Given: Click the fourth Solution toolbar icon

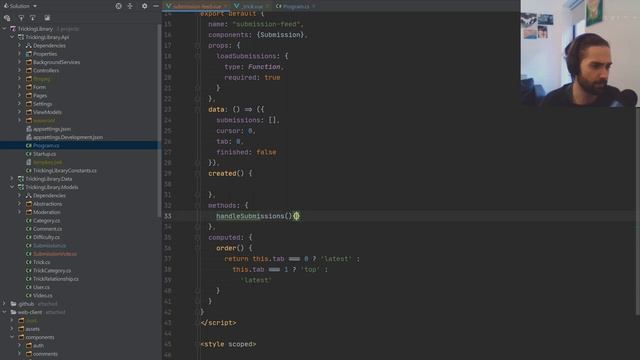Looking at the screenshot, I should (x=47, y=18).
